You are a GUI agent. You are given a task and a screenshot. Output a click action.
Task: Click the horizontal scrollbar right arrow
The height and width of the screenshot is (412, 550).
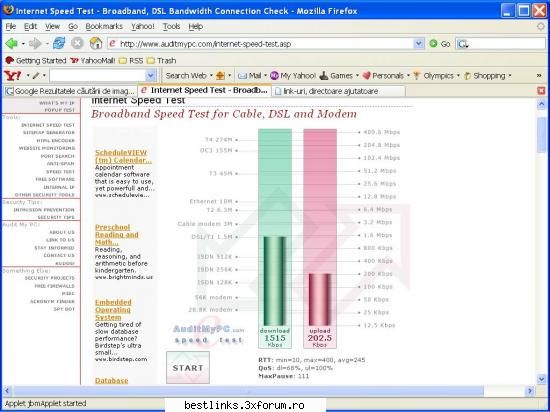point(530,391)
